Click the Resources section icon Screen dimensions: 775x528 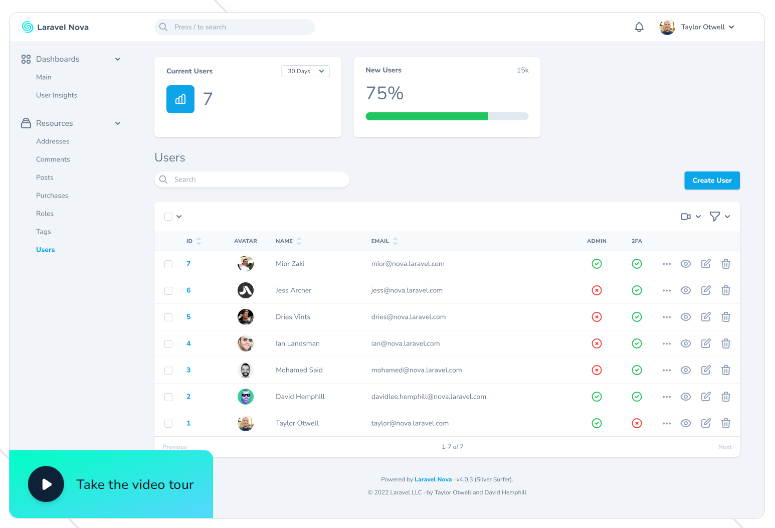(26, 123)
